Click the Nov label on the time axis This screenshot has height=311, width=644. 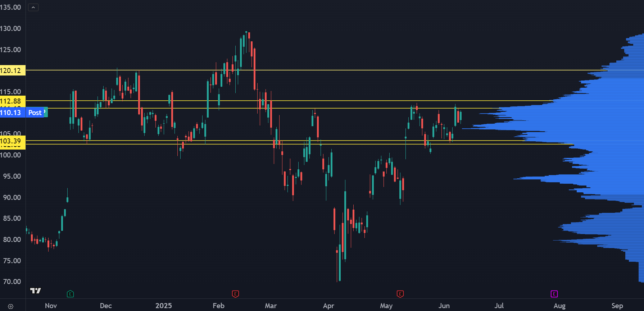(x=51, y=306)
